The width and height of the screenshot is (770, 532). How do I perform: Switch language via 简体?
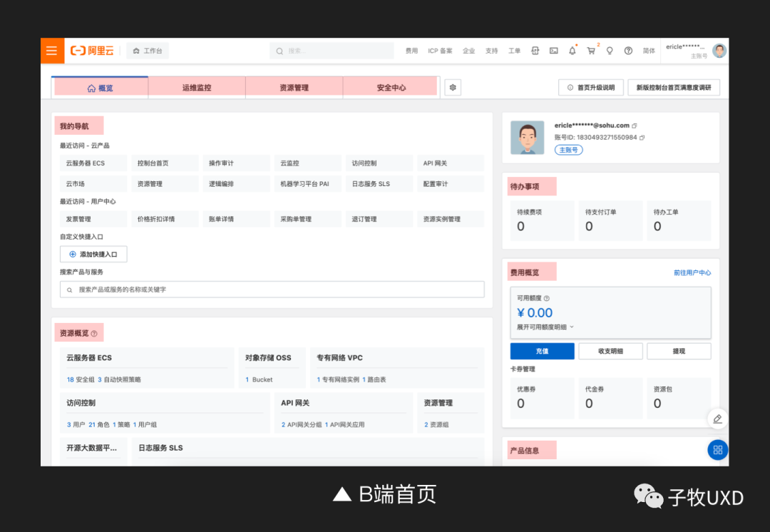pos(649,51)
